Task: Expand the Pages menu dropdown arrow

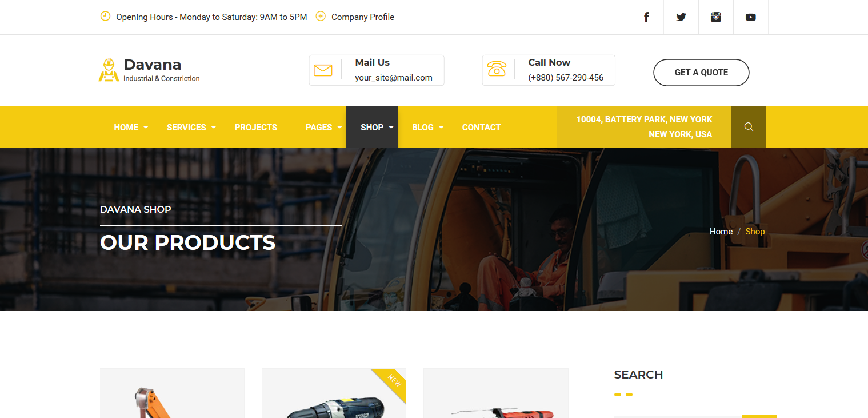Action: click(339, 127)
